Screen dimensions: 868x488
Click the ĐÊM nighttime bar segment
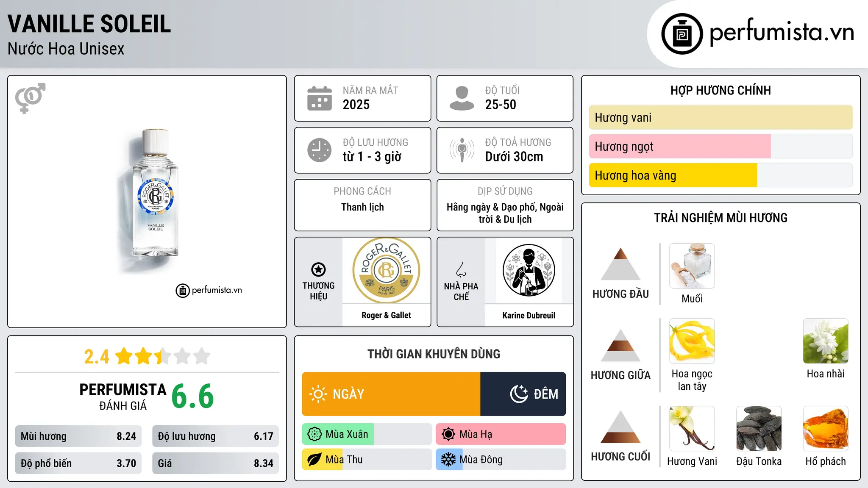(523, 394)
